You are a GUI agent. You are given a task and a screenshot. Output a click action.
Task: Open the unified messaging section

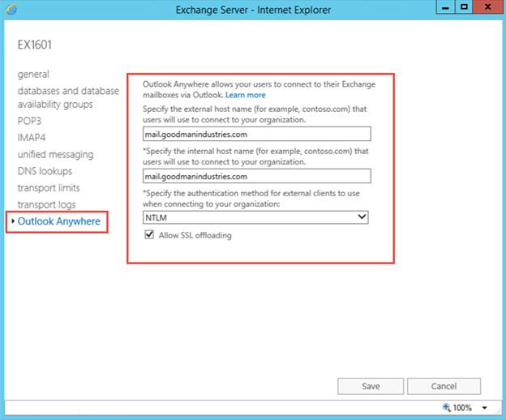[55, 155]
